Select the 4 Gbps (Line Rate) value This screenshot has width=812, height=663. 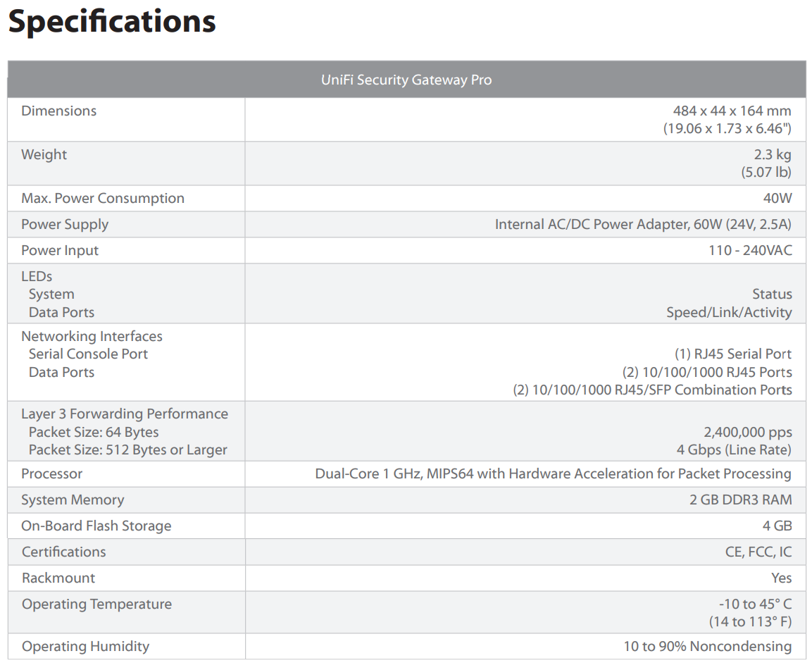734,450
